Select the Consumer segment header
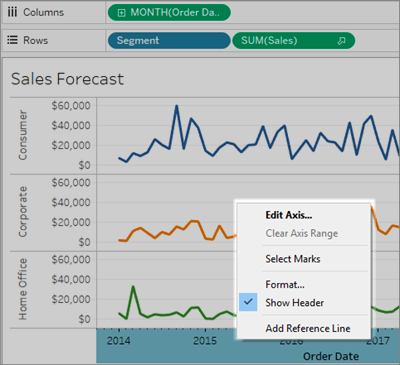 coord(22,135)
